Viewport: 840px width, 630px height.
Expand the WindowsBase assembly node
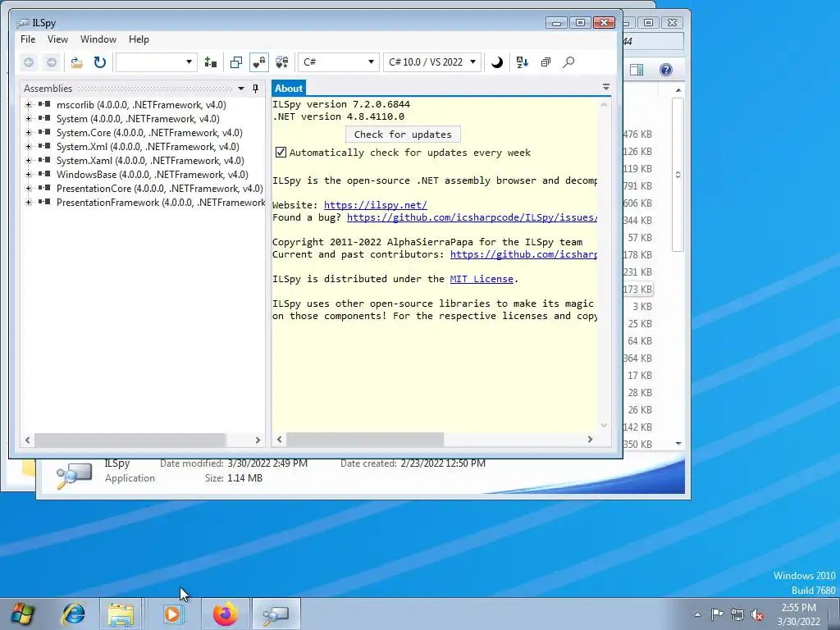coord(29,175)
